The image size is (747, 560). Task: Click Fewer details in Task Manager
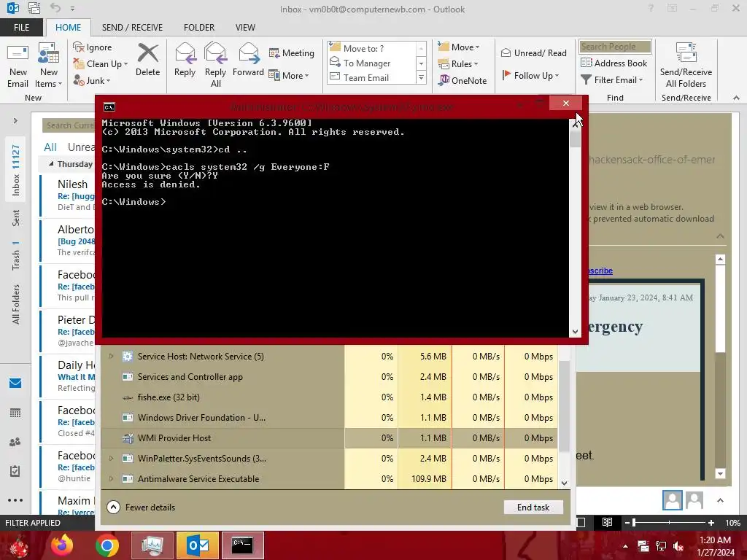pyautogui.click(x=141, y=507)
